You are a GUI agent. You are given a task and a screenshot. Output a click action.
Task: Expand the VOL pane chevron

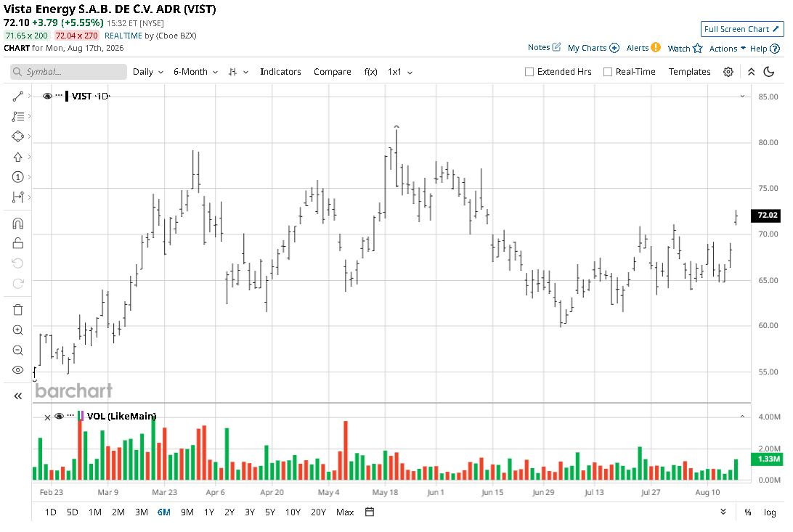(x=742, y=417)
